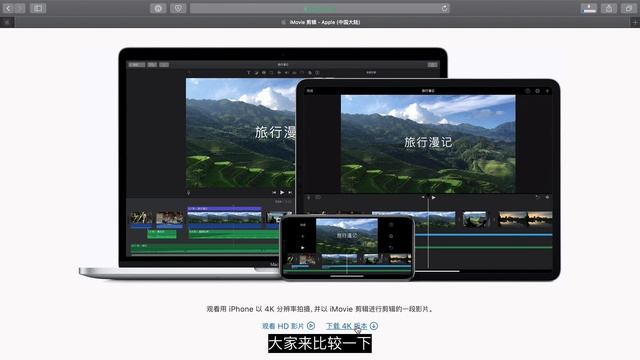Open the Share toolbar button

pyautogui.click(x=609, y=8)
